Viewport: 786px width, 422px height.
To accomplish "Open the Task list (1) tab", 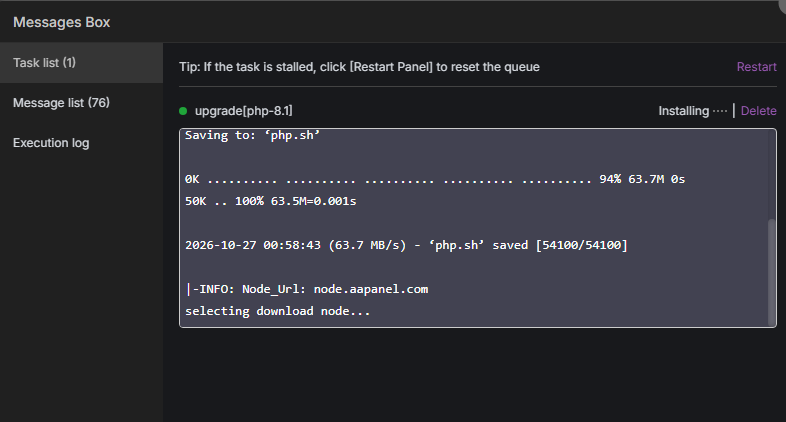I will 81,63.
